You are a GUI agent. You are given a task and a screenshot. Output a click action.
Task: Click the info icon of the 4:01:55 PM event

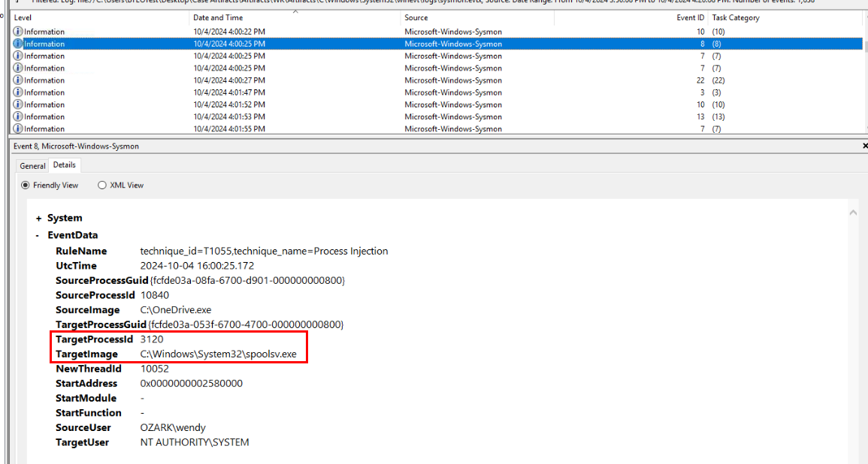(18, 128)
